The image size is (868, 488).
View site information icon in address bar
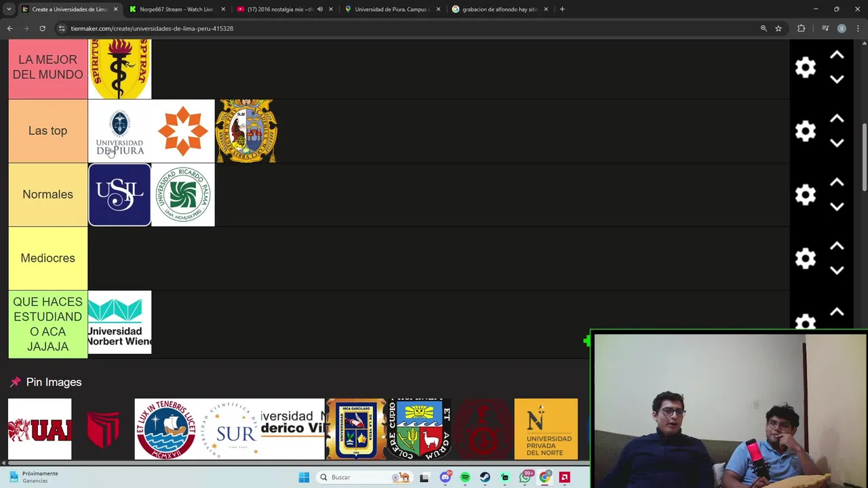coord(62,28)
